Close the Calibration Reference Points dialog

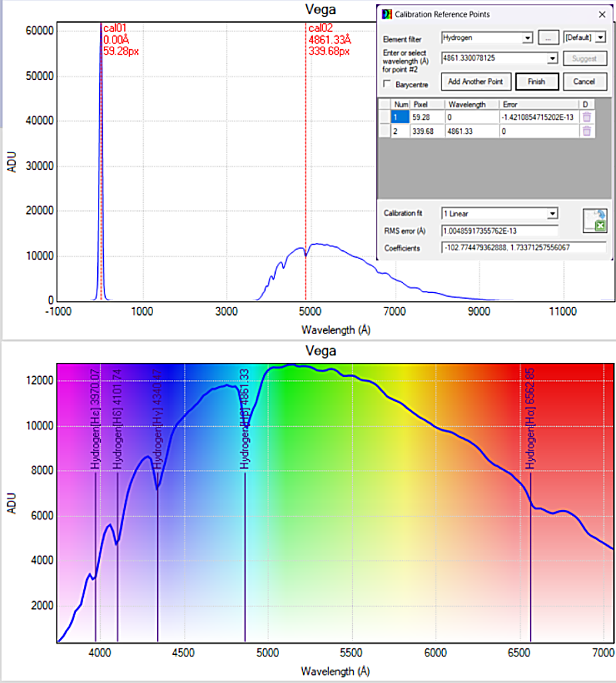pyautogui.click(x=602, y=14)
